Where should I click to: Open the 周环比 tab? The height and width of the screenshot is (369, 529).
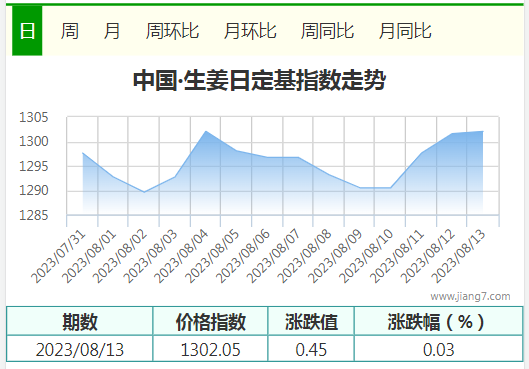point(172,31)
